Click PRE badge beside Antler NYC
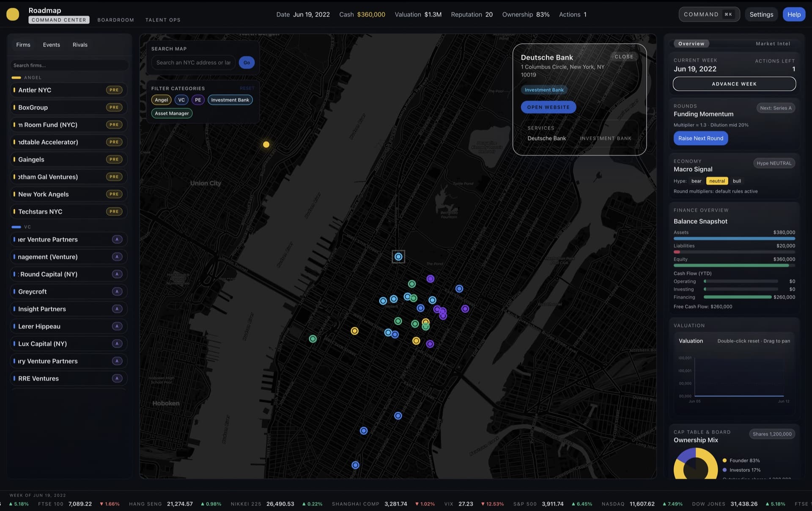 coord(114,90)
